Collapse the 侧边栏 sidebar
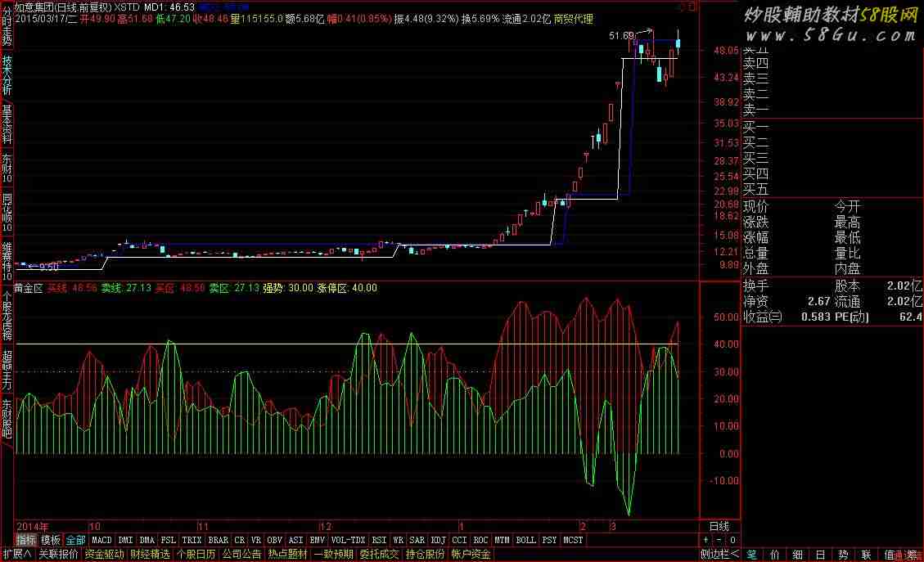 (x=719, y=554)
